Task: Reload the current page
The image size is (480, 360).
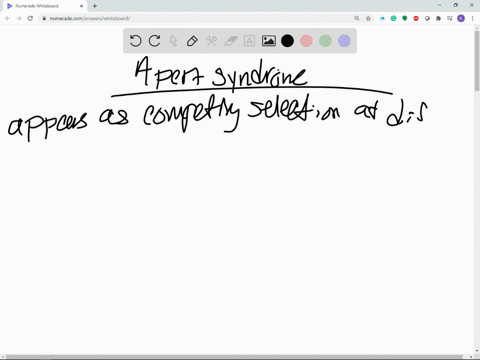Action: (x=30, y=18)
